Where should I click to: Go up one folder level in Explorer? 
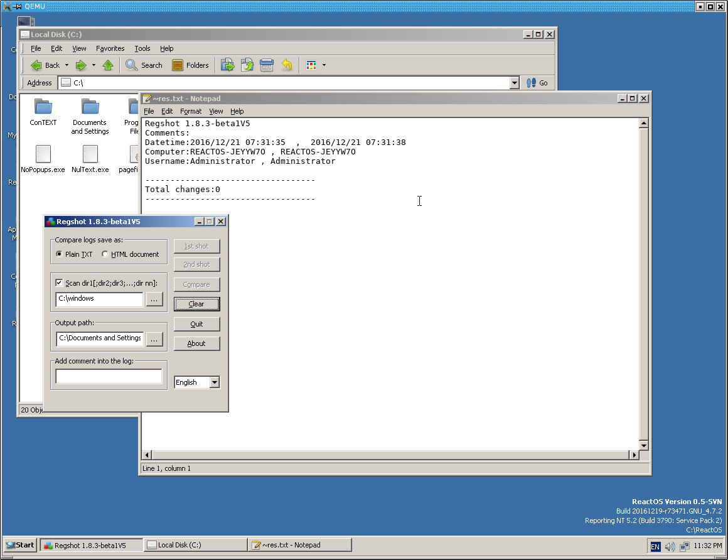(x=108, y=65)
